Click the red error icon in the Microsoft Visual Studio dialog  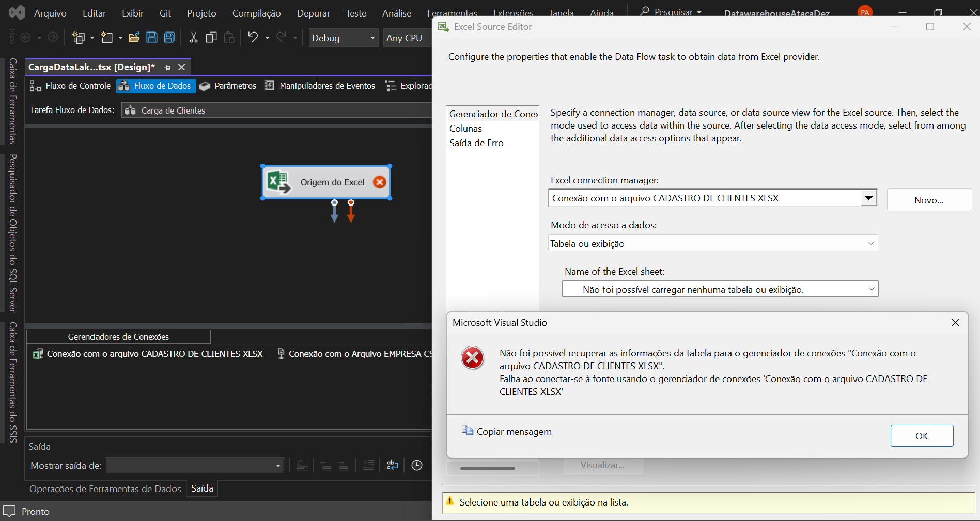[x=472, y=358]
